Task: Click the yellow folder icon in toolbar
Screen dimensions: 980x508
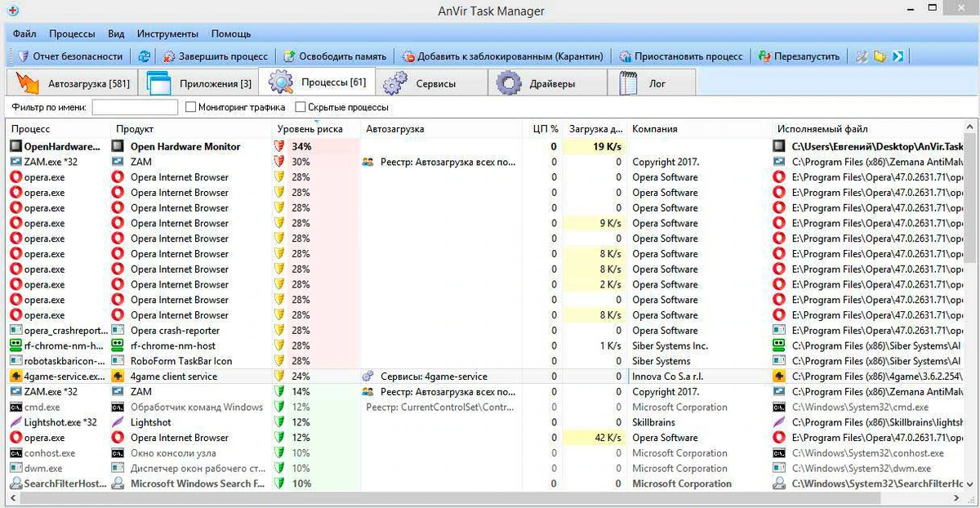Action: coord(880,56)
